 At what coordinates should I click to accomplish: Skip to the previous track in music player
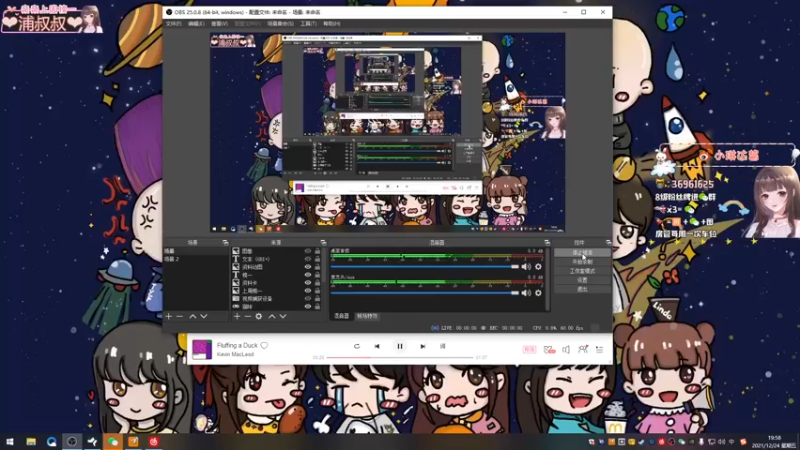(377, 346)
